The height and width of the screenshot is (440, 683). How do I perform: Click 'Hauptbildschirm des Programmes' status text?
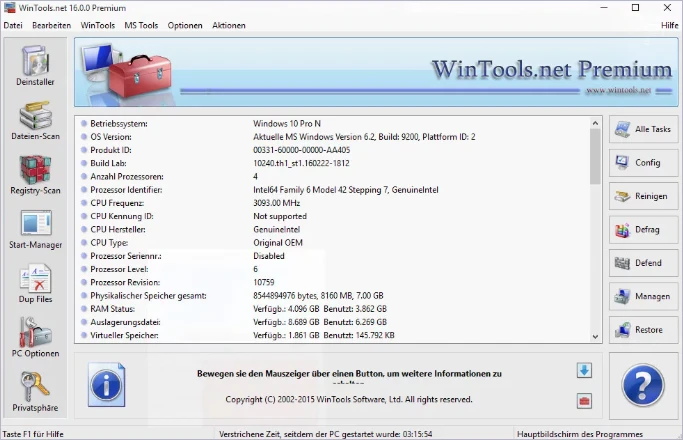[x=580, y=434]
